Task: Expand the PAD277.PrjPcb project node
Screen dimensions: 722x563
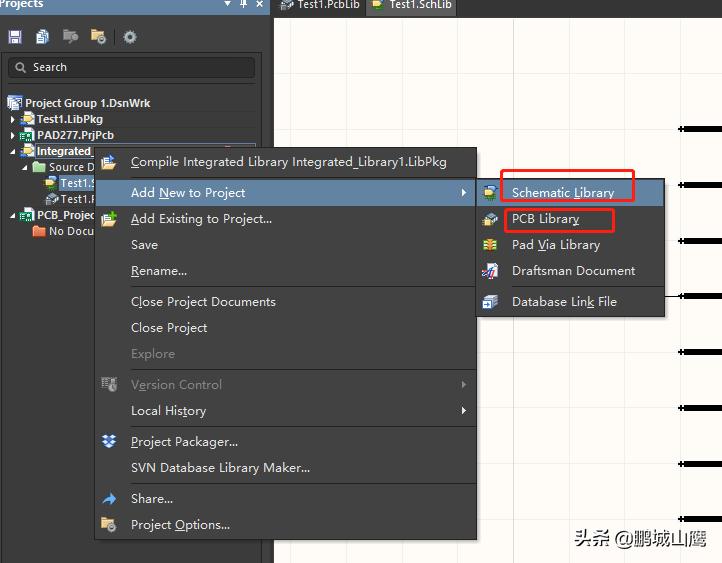Action: (13, 135)
